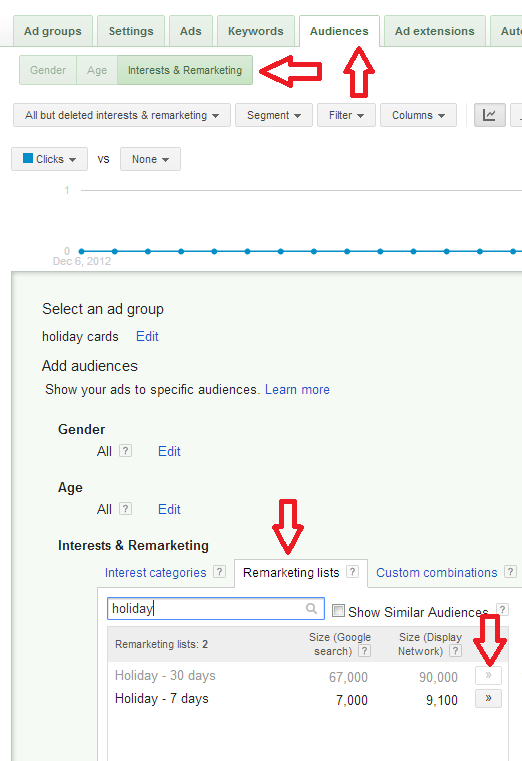
Task: Open help icon beside Interest categories
Action: pos(219,572)
